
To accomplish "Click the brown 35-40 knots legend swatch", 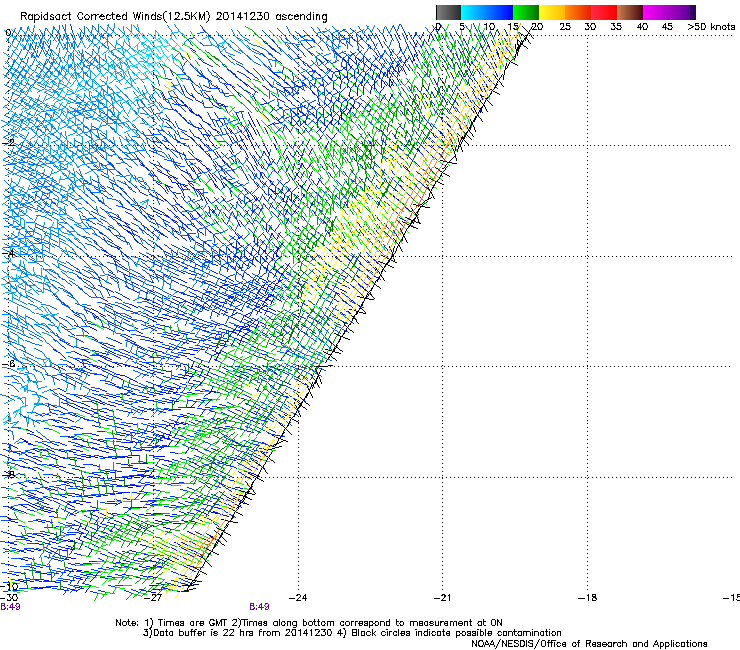I will coord(630,12).
